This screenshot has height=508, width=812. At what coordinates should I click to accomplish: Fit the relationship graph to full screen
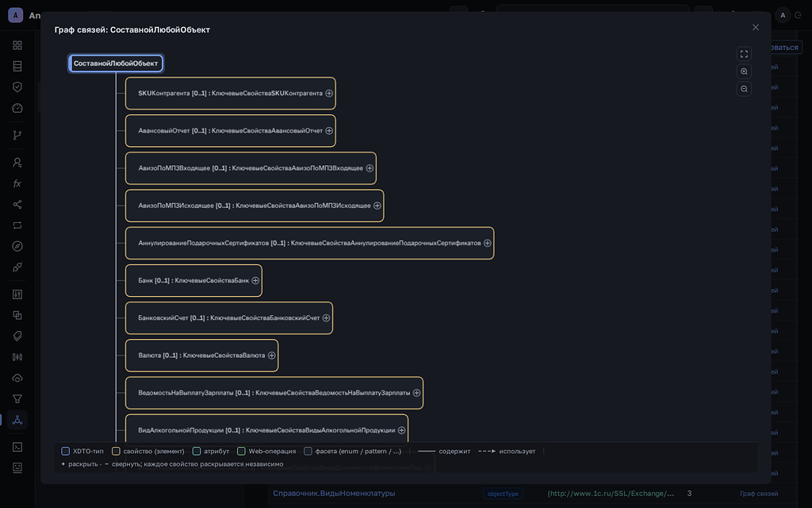point(744,54)
